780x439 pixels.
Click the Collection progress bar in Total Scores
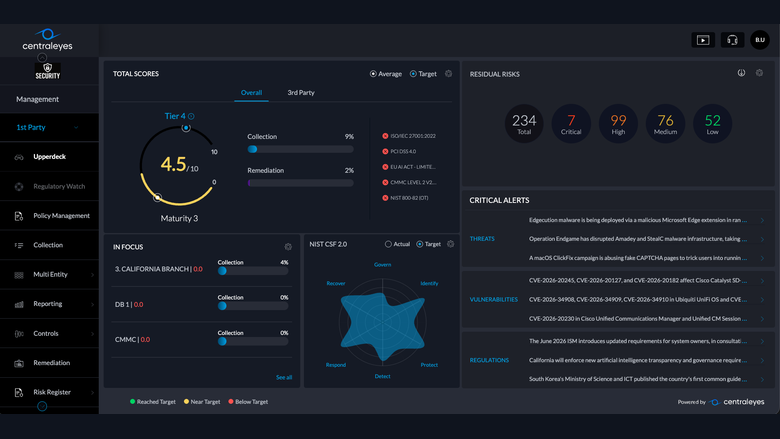[300, 149]
